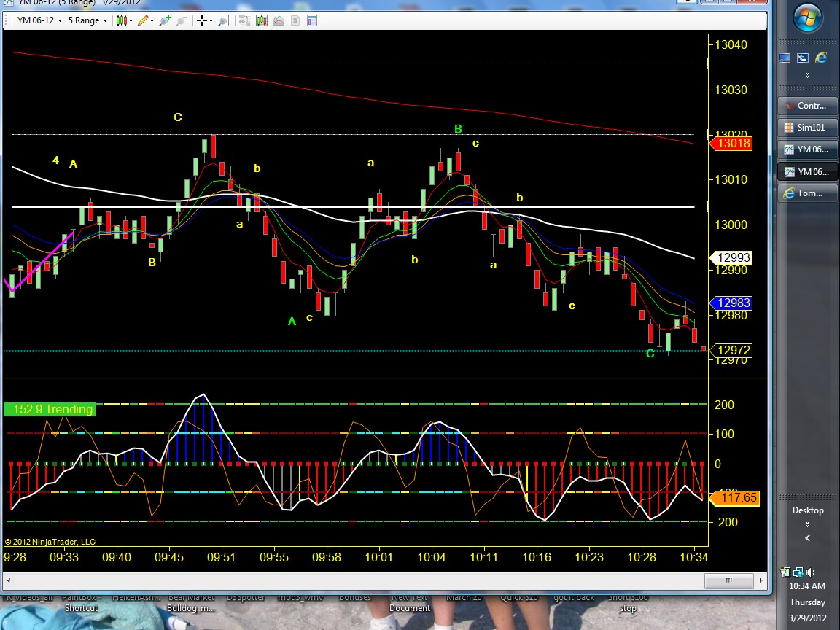Click the battery power tray icon
Image resolution: width=840 pixels, height=630 pixels.
(x=786, y=572)
